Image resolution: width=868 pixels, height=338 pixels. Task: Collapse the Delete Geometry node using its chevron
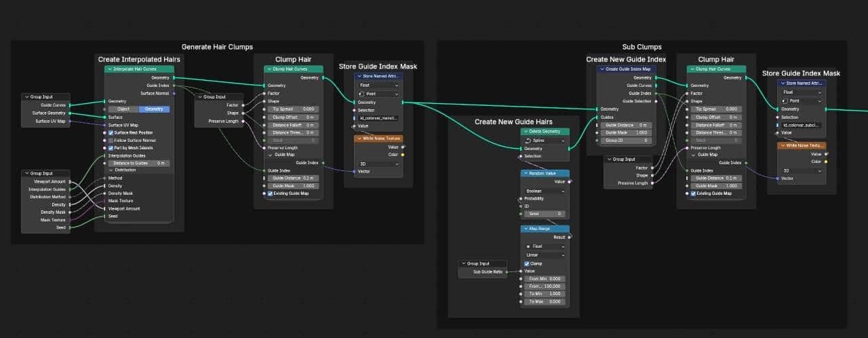tap(525, 132)
